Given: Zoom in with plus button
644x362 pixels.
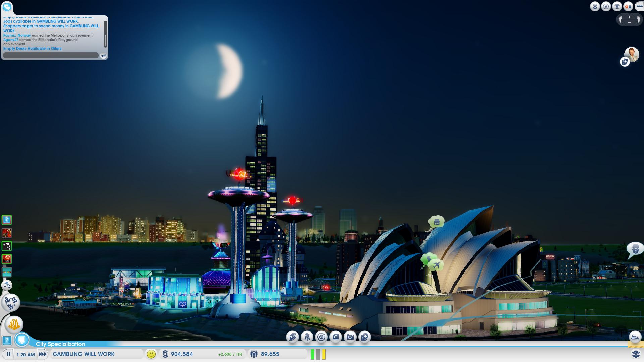Looking at the screenshot, I should click(x=629, y=17).
